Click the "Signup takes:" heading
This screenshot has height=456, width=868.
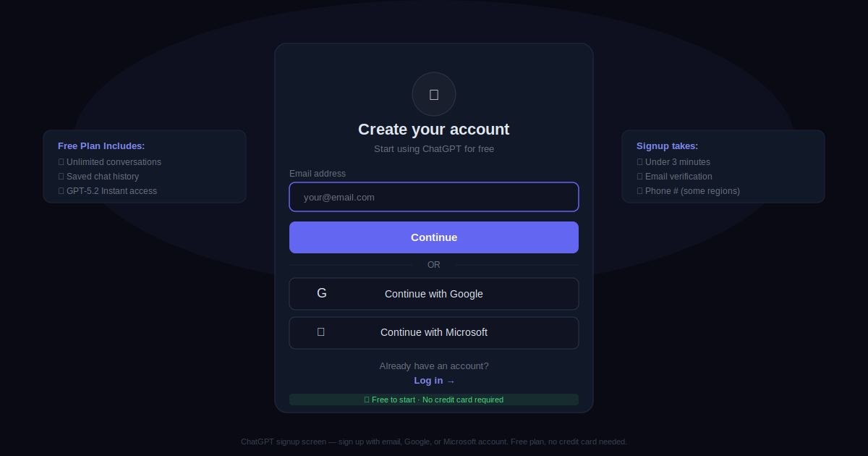pos(667,146)
